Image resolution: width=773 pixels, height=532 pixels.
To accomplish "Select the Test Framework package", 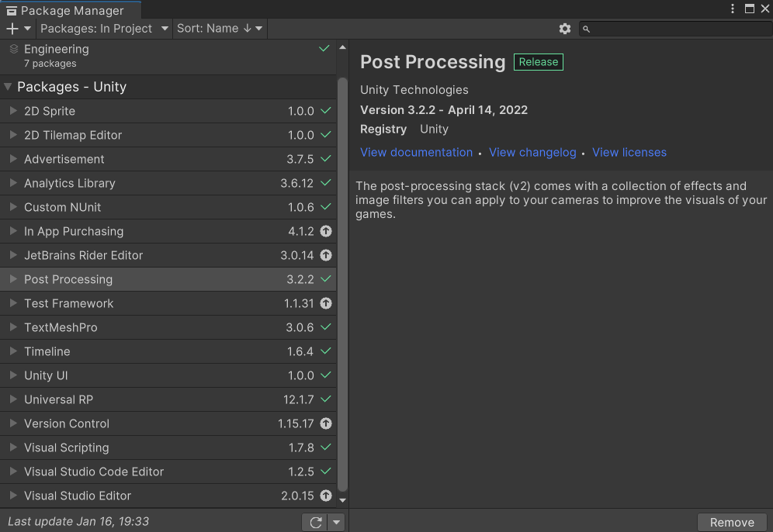I will tap(168, 303).
